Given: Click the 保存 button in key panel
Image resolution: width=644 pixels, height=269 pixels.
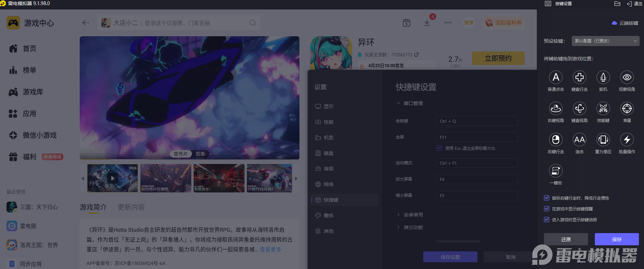Looking at the screenshot, I should (617, 239).
